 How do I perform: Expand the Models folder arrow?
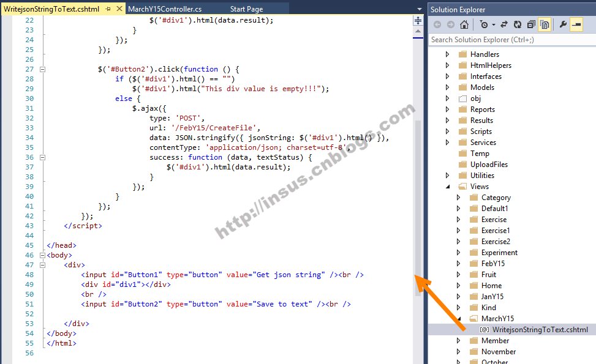coord(447,87)
